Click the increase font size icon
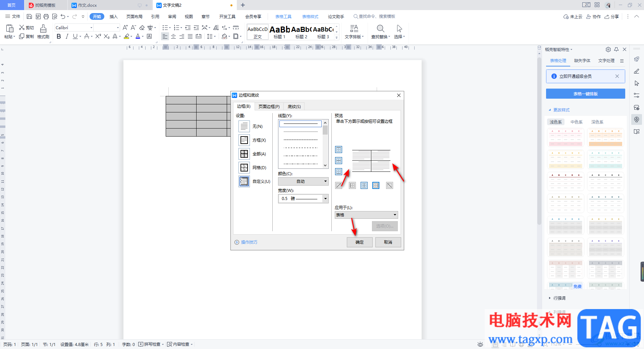Screen dimensions: 644x349 125,28
